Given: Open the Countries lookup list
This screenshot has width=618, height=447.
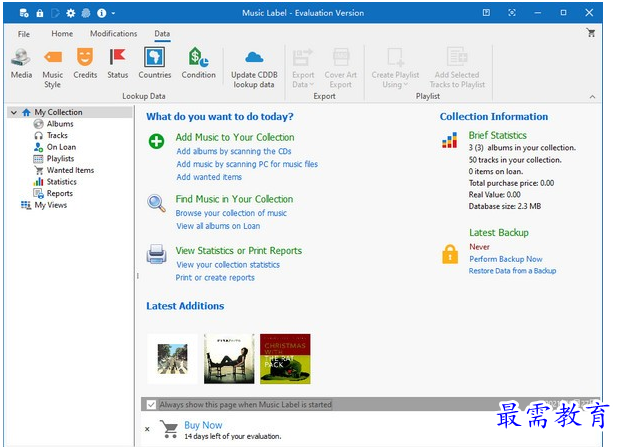Looking at the screenshot, I should coord(154,63).
